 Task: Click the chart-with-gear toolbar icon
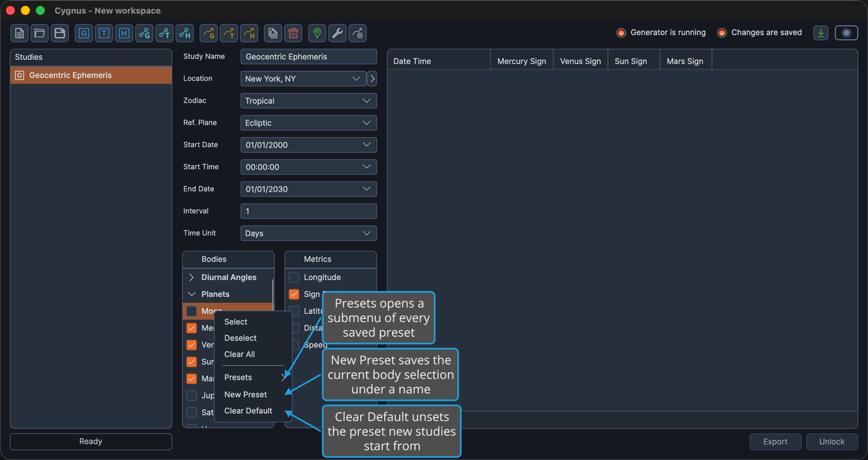point(358,33)
